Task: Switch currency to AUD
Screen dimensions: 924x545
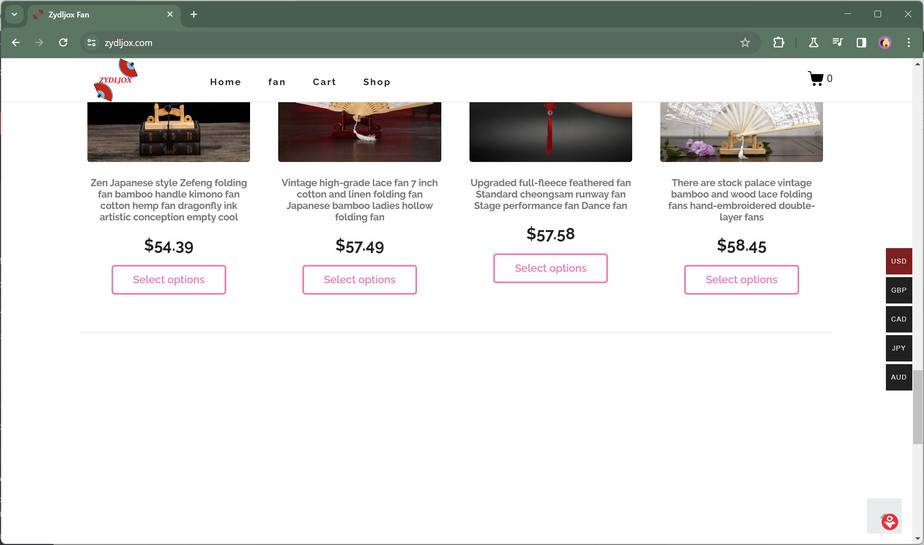Action: click(x=899, y=377)
